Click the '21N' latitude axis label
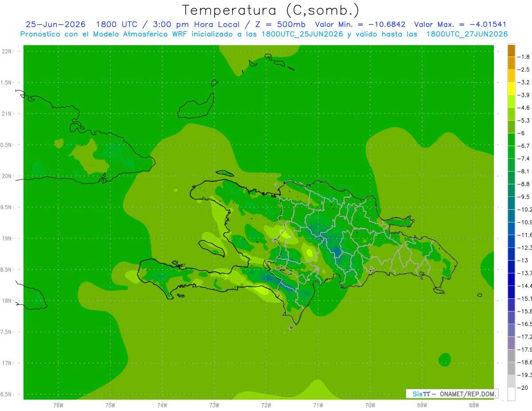 pos(7,114)
